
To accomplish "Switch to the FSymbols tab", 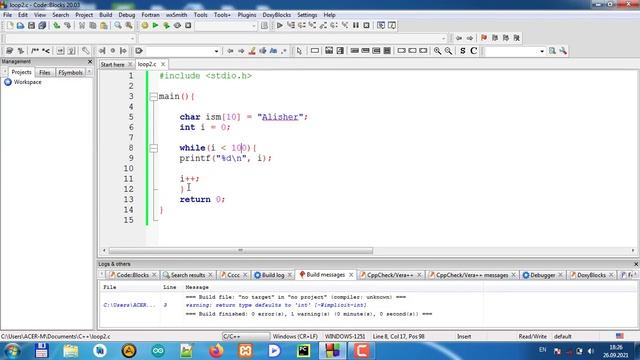I will pos(70,72).
